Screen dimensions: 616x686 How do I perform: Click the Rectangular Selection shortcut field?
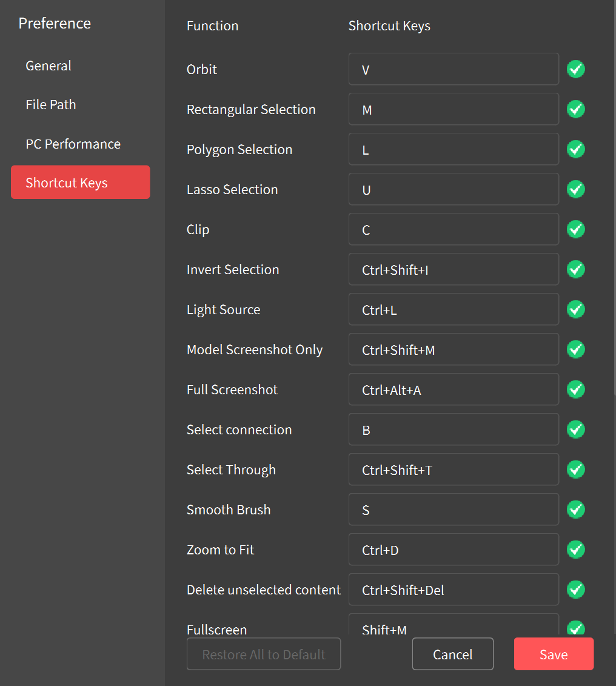[x=454, y=109]
